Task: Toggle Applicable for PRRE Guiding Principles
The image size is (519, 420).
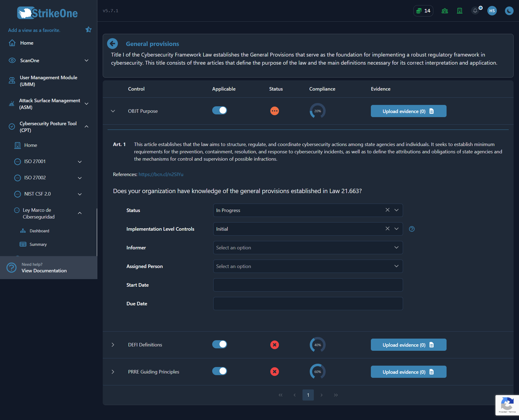Action: [219, 371]
